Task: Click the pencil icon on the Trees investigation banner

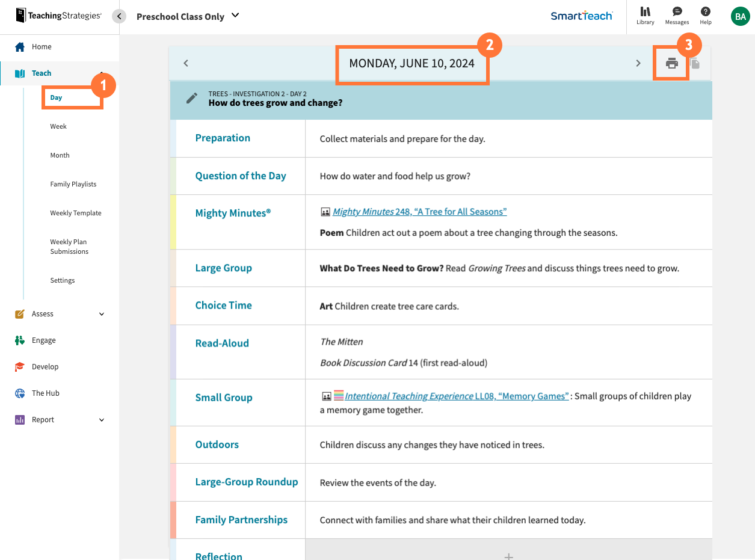Action: pos(191,98)
